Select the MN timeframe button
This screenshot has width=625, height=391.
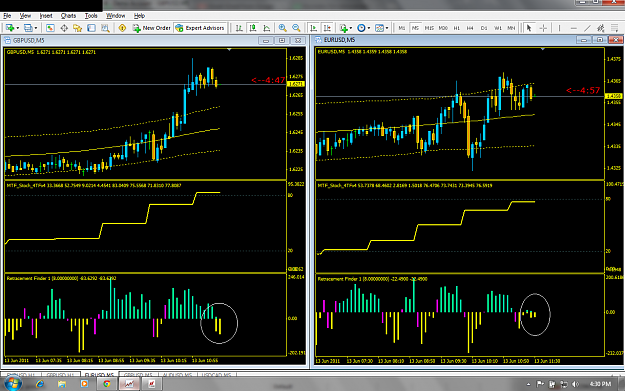click(x=511, y=28)
